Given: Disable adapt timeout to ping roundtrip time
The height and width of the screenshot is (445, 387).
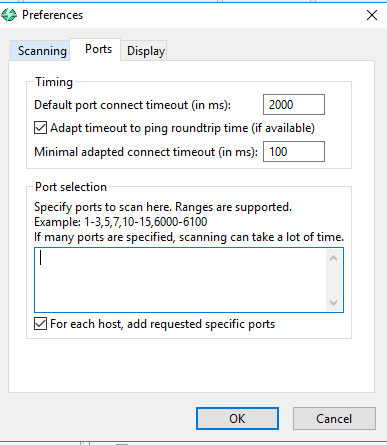Looking at the screenshot, I should click(40, 128).
